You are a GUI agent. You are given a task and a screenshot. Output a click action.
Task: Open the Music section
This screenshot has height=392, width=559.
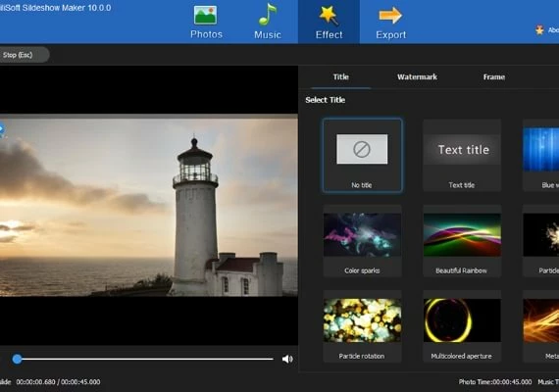268,22
